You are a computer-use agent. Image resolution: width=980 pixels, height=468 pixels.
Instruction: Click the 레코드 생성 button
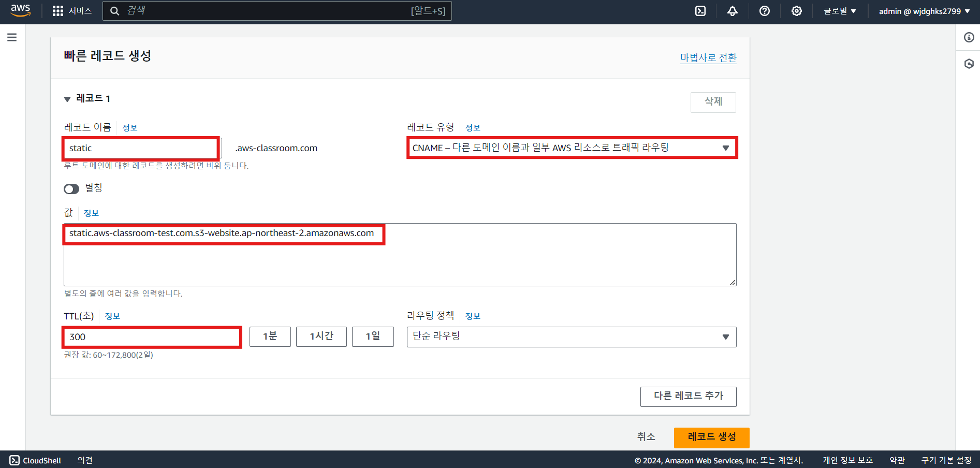[x=712, y=437]
